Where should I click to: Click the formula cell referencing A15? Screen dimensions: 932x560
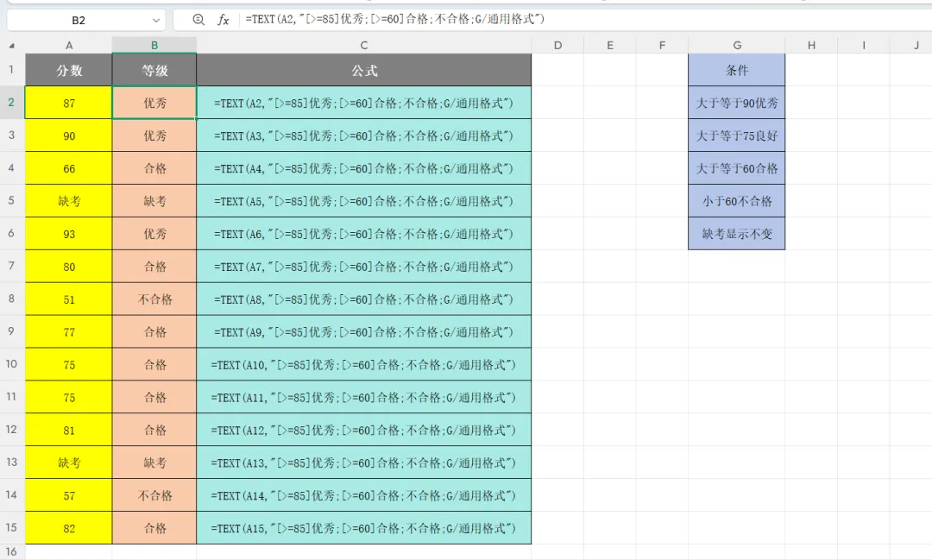(364, 528)
